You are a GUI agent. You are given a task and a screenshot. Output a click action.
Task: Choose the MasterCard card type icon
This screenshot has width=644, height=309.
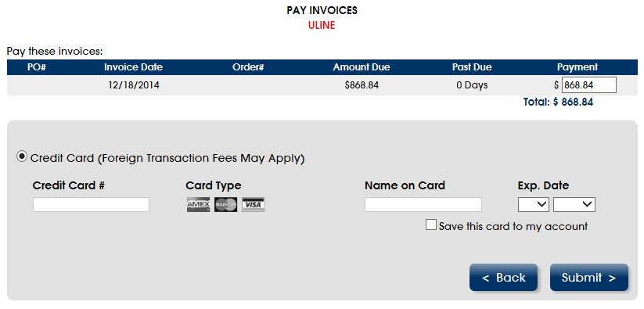tap(225, 204)
